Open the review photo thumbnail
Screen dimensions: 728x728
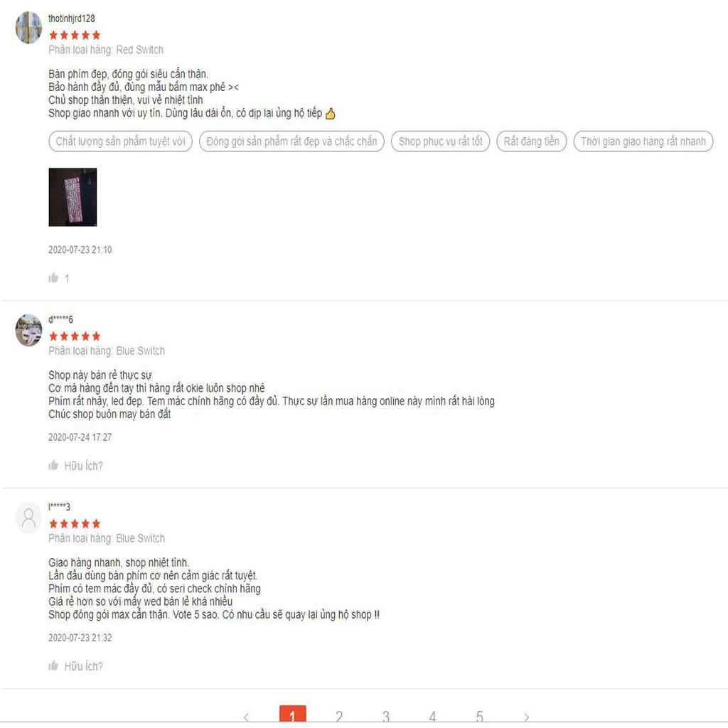73,198
